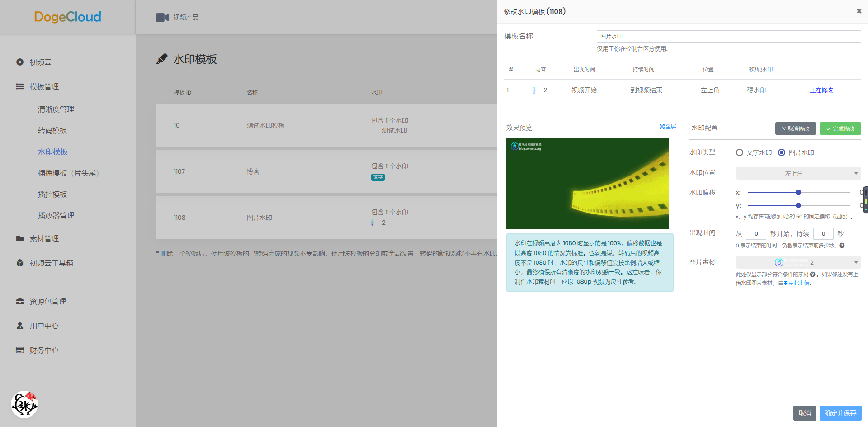Viewport: 868px width, 427px height.
Task: Click the card icon next to 财务中心
Action: (x=20, y=350)
